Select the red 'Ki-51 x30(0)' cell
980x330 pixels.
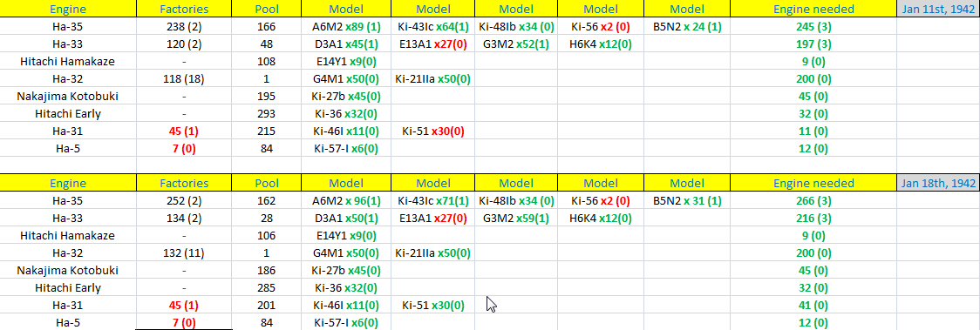pyautogui.click(x=432, y=131)
